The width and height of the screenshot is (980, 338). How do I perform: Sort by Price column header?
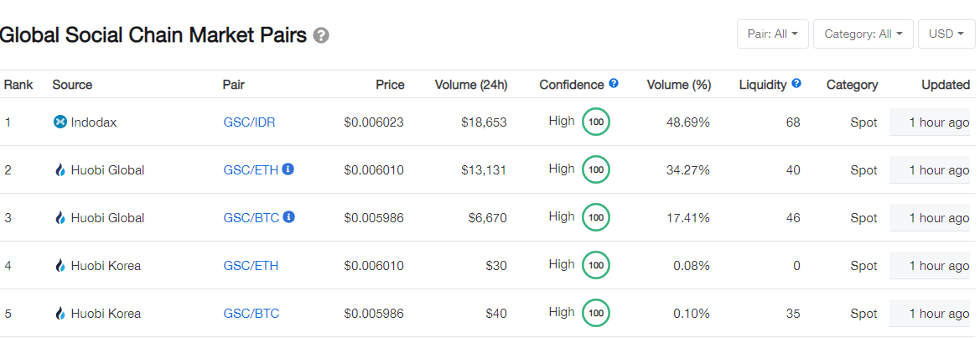click(390, 85)
